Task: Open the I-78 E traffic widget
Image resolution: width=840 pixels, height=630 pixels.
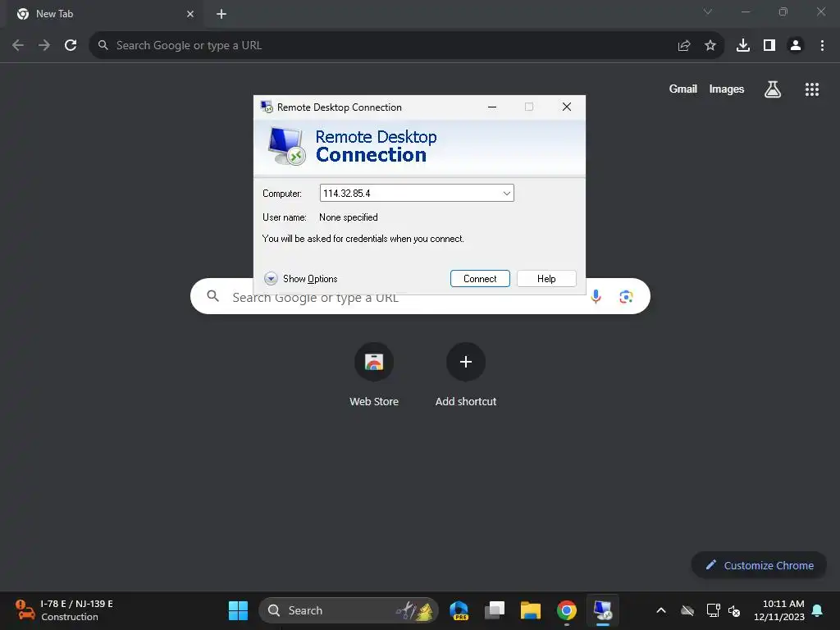Action: [x=64, y=610]
